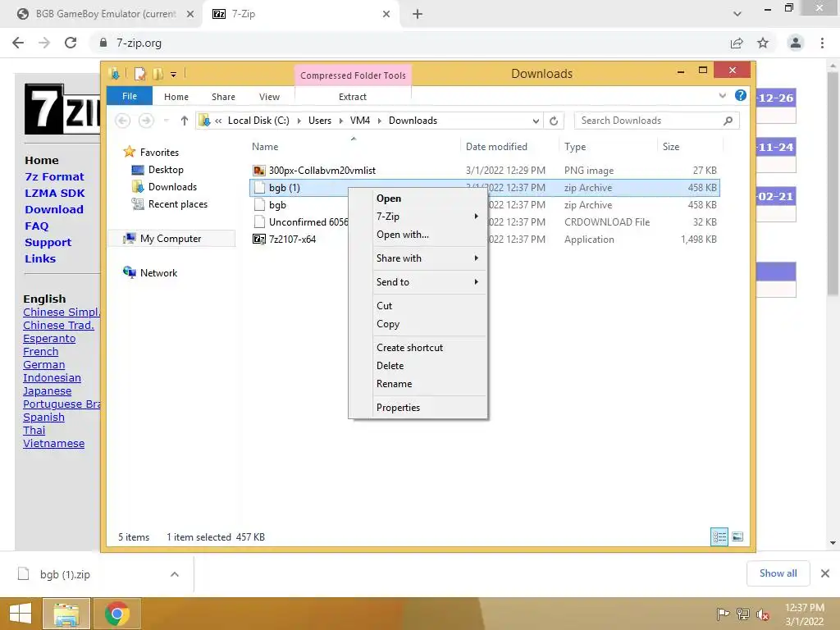This screenshot has width=840, height=630.
Task: Refresh the Downloads folder view
Action: 554,121
